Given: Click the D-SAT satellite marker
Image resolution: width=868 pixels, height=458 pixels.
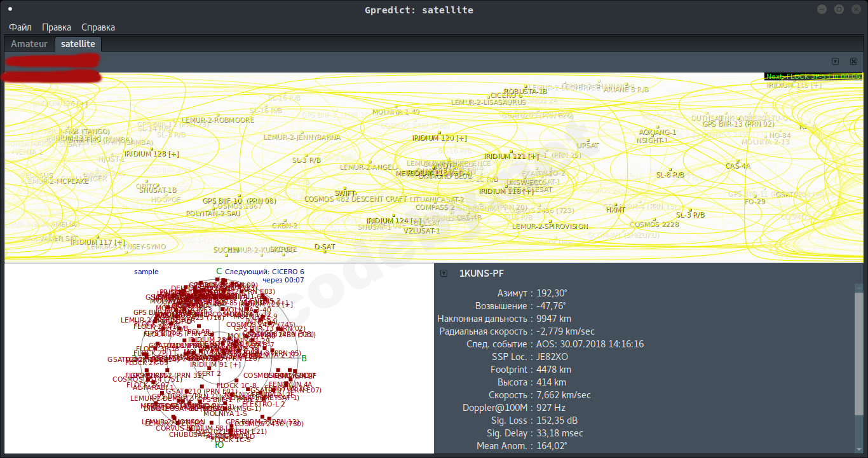Looking at the screenshot, I should click(x=325, y=247).
